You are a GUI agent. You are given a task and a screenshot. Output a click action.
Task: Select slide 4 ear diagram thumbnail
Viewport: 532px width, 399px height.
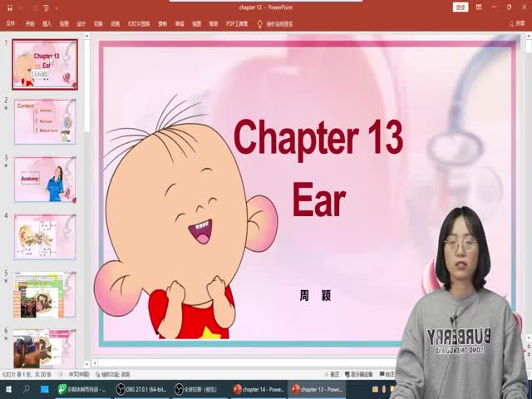pyautogui.click(x=45, y=237)
